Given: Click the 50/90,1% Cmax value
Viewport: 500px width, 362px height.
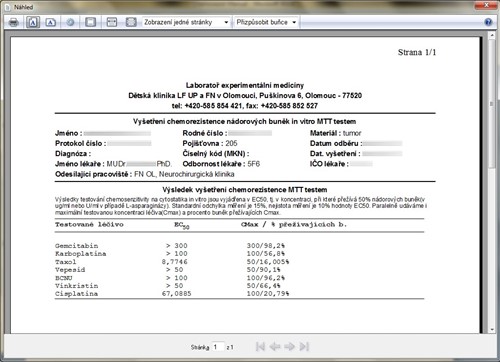Looking at the screenshot, I should [x=264, y=270].
